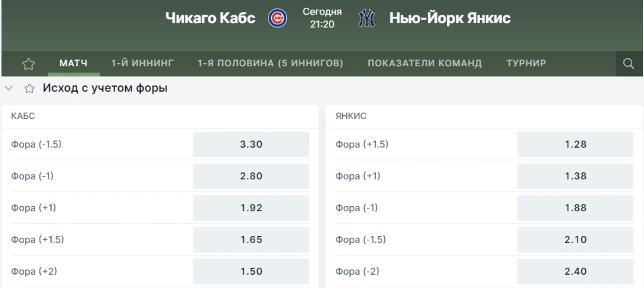Screen dimensions: 644x288
Task: Select the МАТЧ tab
Action: pyautogui.click(x=73, y=63)
